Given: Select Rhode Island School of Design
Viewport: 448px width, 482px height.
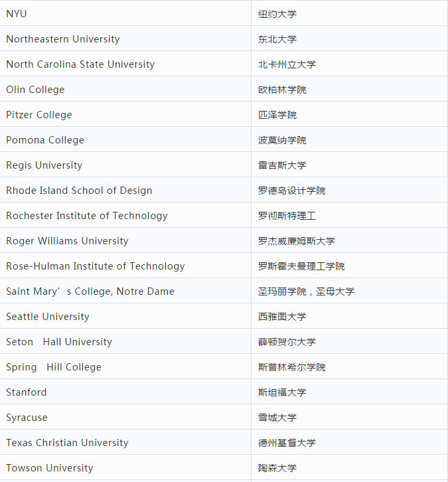Looking at the screenshot, I should (x=79, y=191).
